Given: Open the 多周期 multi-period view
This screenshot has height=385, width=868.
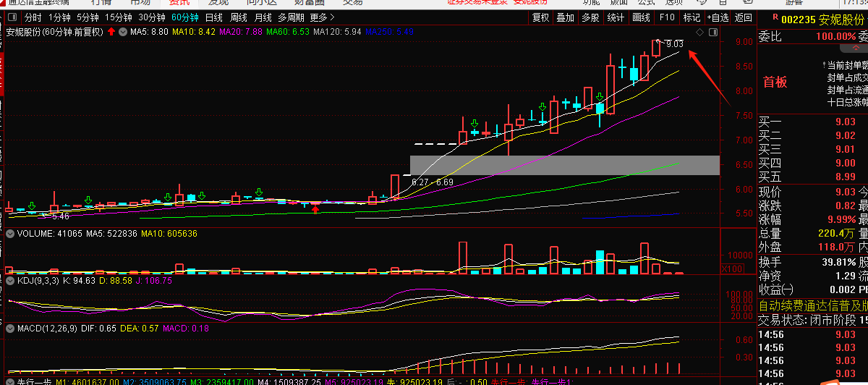Looking at the screenshot, I should pos(291,17).
